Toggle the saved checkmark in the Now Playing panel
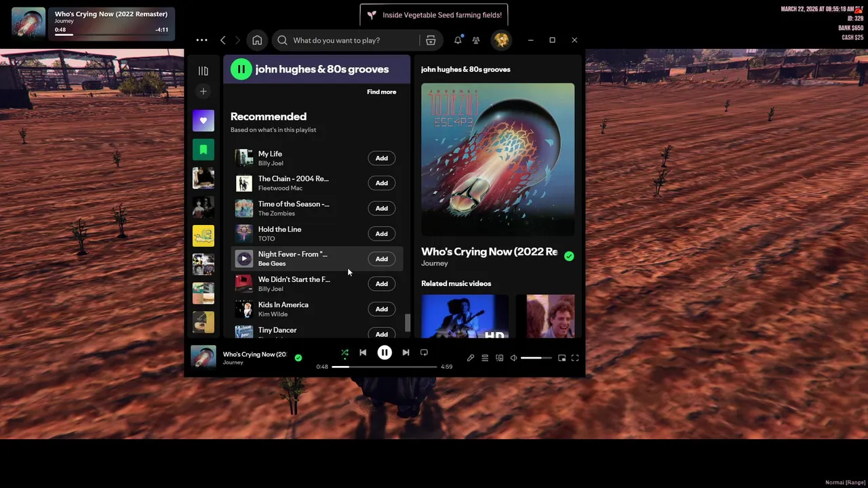 [569, 256]
